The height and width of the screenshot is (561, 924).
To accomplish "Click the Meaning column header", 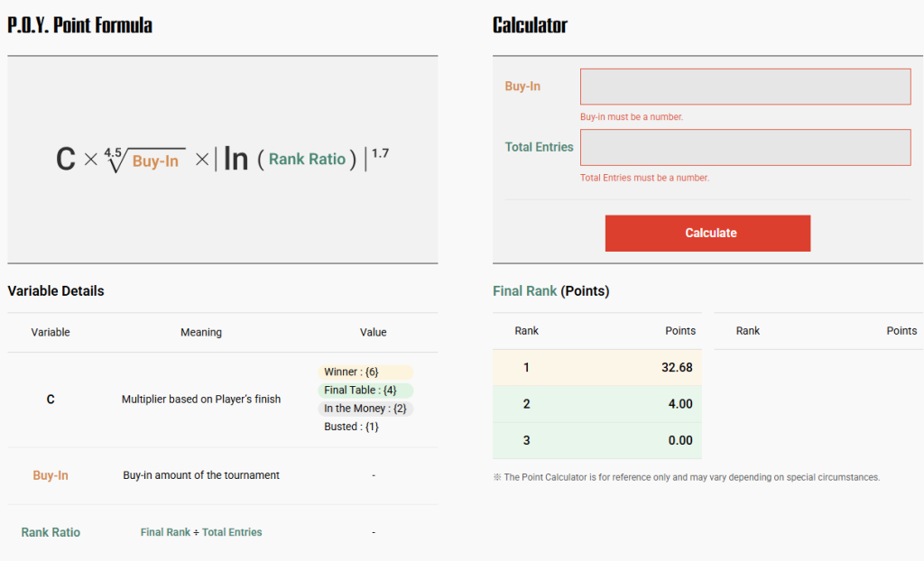I will 200,332.
